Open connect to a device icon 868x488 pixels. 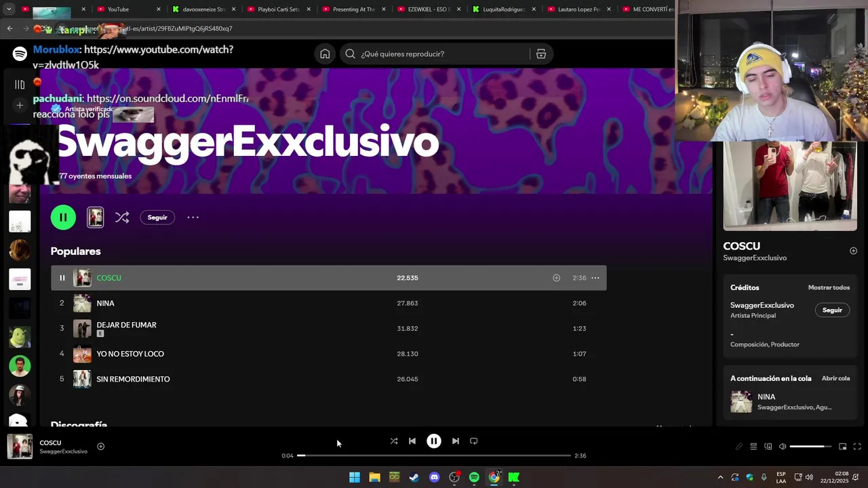point(768,447)
